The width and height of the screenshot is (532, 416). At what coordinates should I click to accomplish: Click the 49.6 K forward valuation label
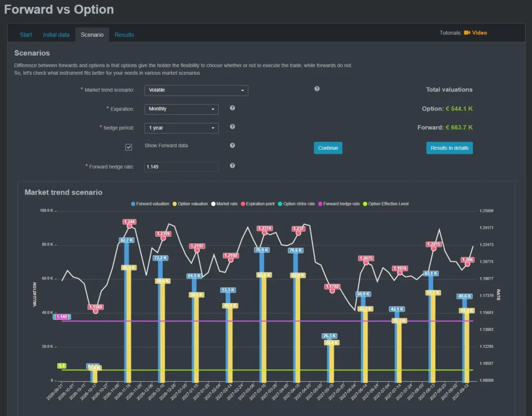pyautogui.click(x=464, y=296)
